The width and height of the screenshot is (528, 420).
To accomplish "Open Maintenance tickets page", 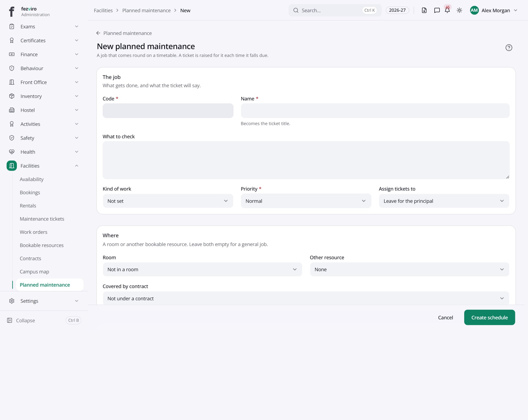I will (x=42, y=219).
